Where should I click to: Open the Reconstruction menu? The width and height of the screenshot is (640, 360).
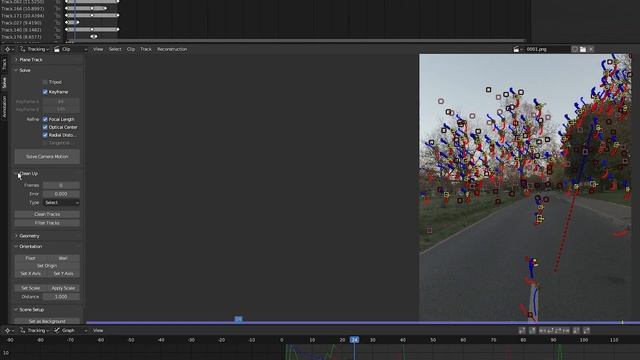(x=172, y=49)
